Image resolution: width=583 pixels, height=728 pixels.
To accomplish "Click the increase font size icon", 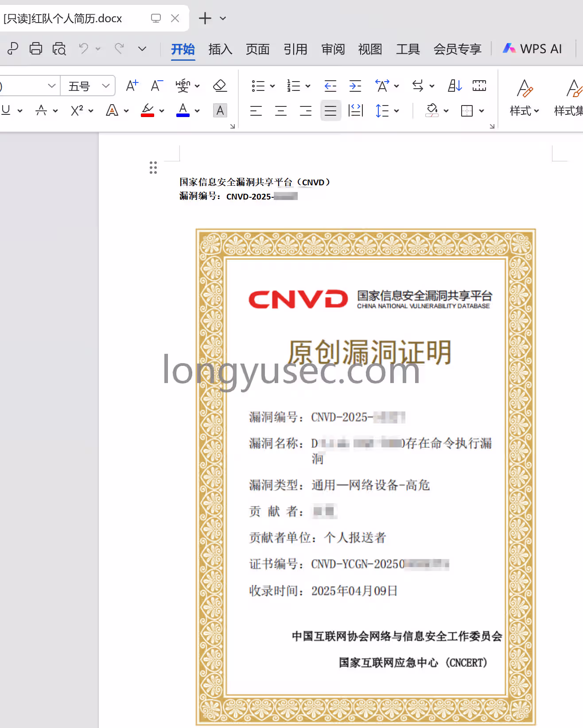I will coord(132,86).
